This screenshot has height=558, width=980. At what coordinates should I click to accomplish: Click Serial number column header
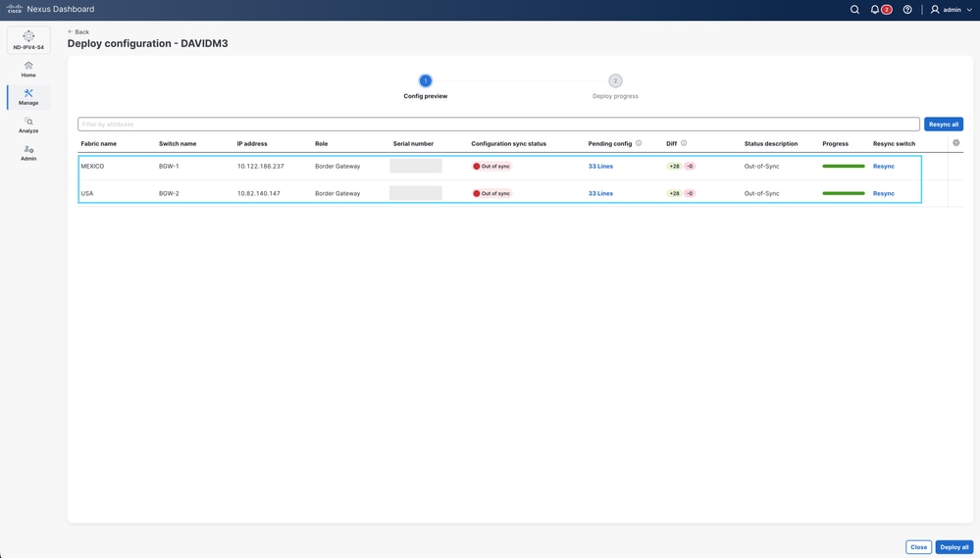click(413, 144)
